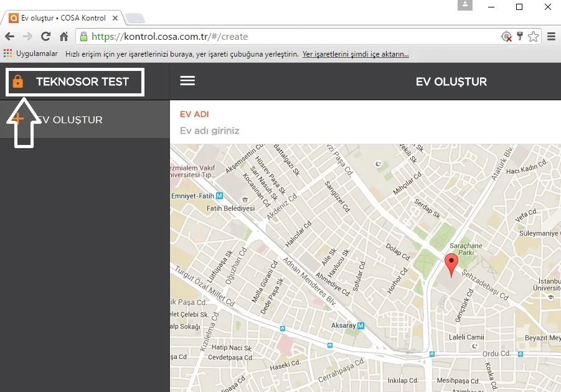Viewport: 561px width, 392px height.
Task: Open the Chrome user profile button
Action: click(x=465, y=6)
